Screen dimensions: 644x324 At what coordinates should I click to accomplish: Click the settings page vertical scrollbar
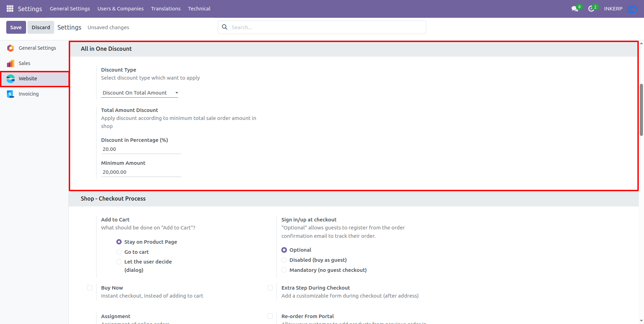pos(641,110)
